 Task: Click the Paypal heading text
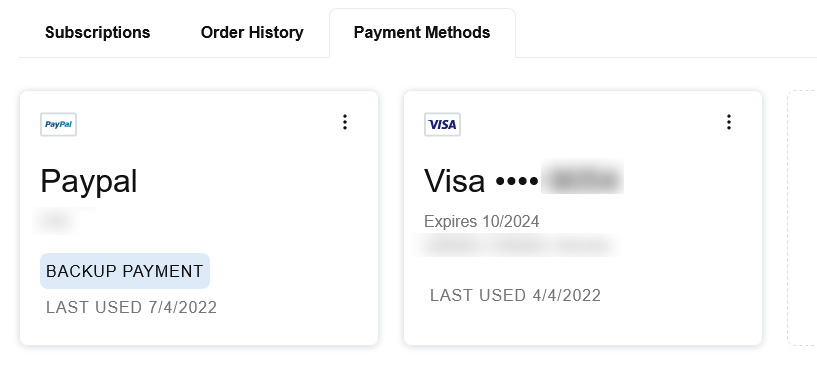(89, 181)
